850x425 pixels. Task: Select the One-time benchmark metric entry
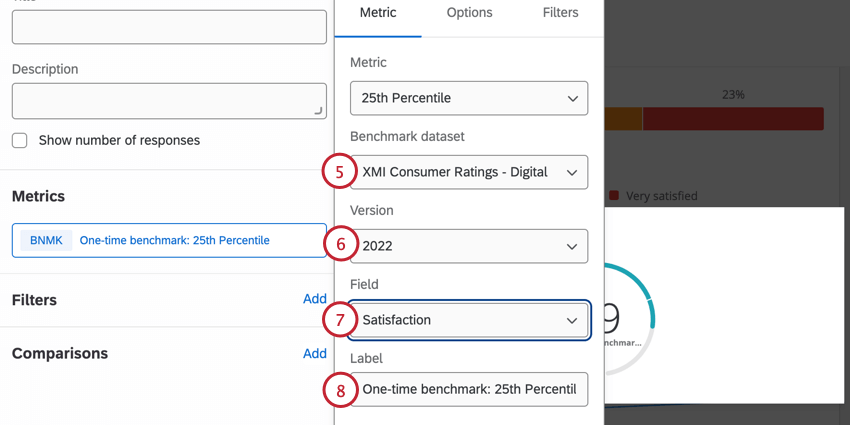coord(174,240)
